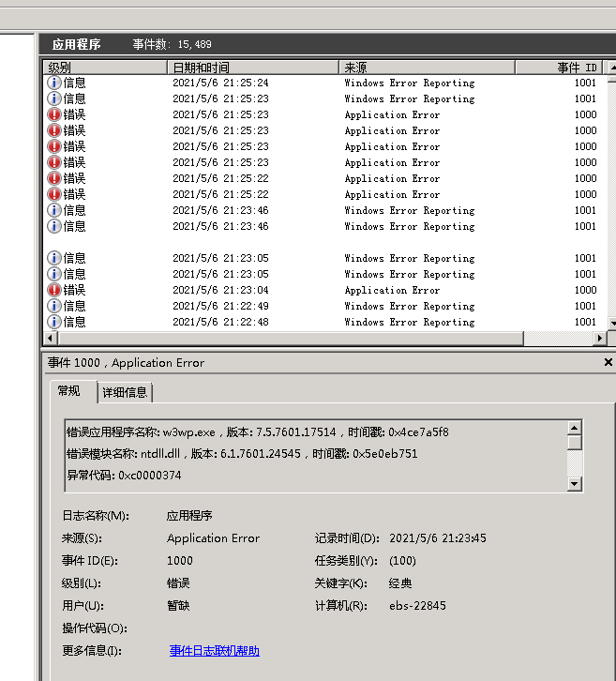
Task: Click the info icon on the 21:22:48 event
Action: pyautogui.click(x=54, y=322)
